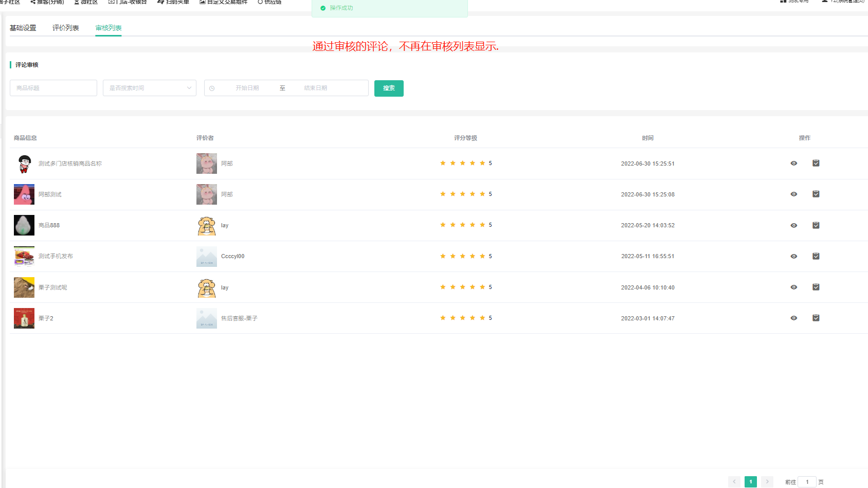Approve the review for 商品888
868x488 pixels.
tap(816, 225)
